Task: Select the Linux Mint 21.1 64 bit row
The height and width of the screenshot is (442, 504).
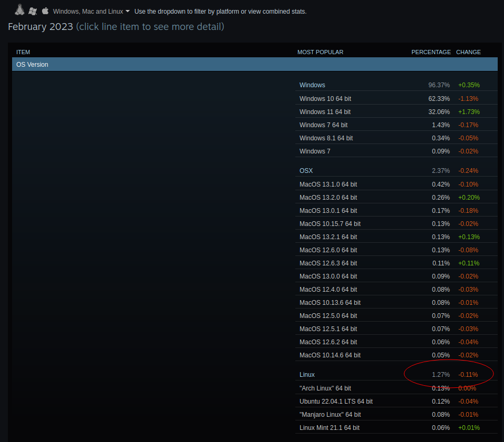Action: tap(396, 427)
